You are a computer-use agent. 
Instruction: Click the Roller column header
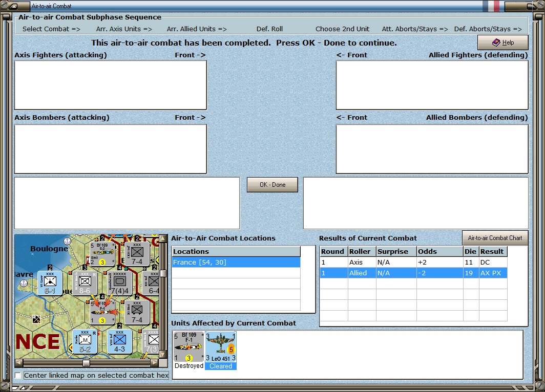click(362, 251)
